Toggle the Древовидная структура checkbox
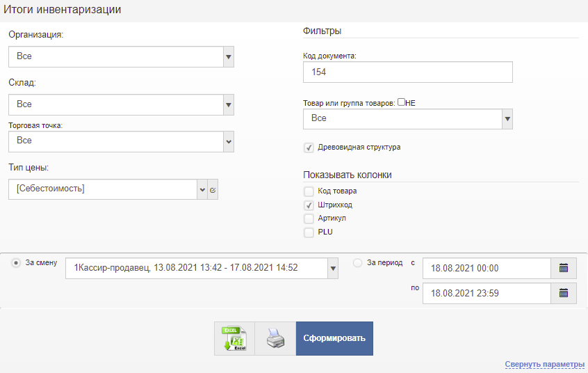The image size is (588, 373). [x=309, y=148]
